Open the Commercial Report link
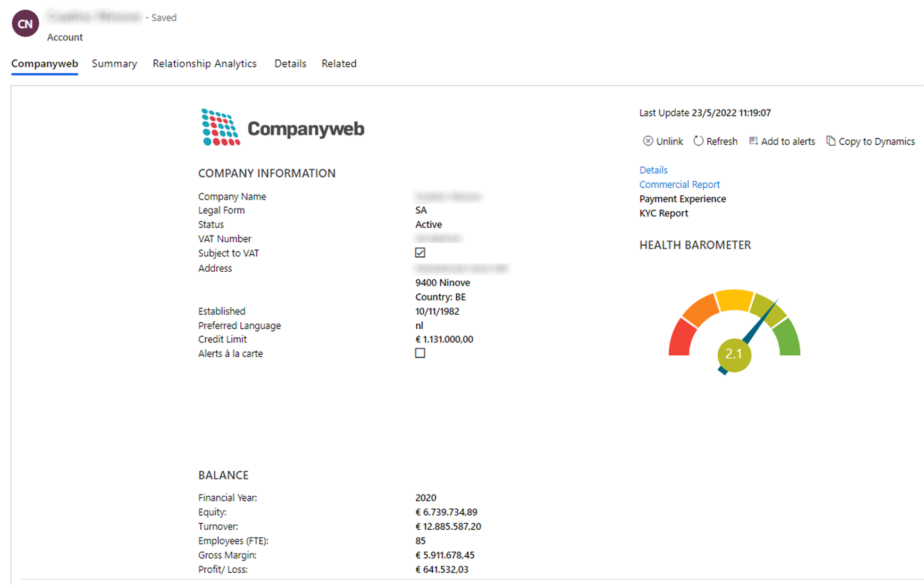924x585 pixels. (x=679, y=185)
